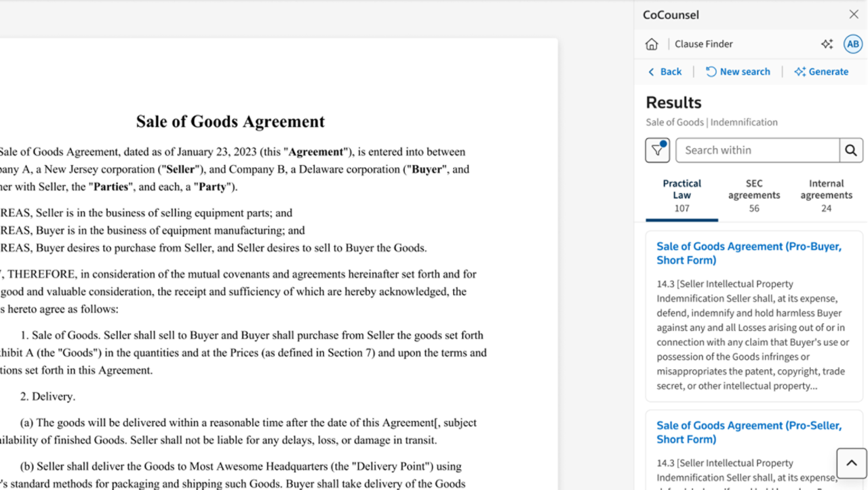The height and width of the screenshot is (490, 868).
Task: Go to the CoCounsel home icon
Action: coord(652,44)
